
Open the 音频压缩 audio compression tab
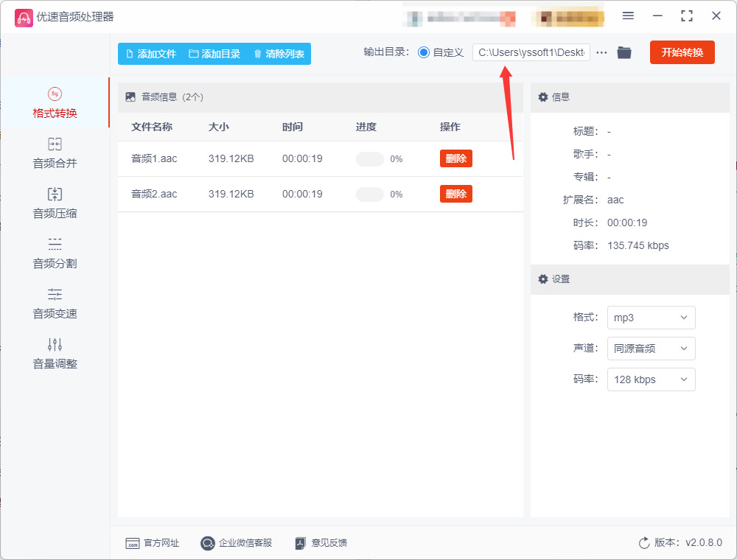tap(55, 203)
